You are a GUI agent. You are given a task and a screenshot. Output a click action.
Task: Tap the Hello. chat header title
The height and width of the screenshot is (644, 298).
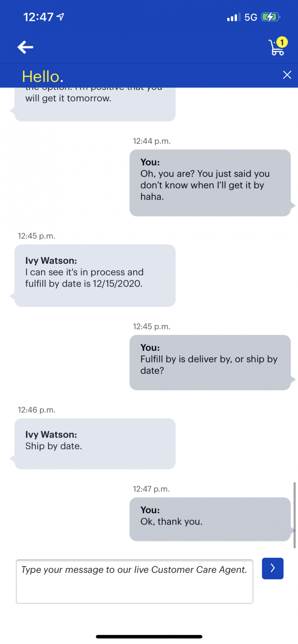[x=43, y=77]
